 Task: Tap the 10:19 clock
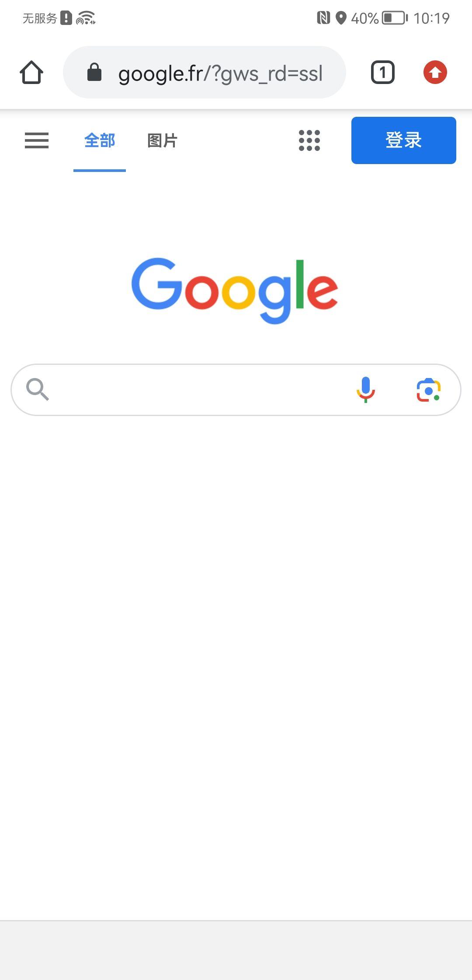tap(431, 18)
